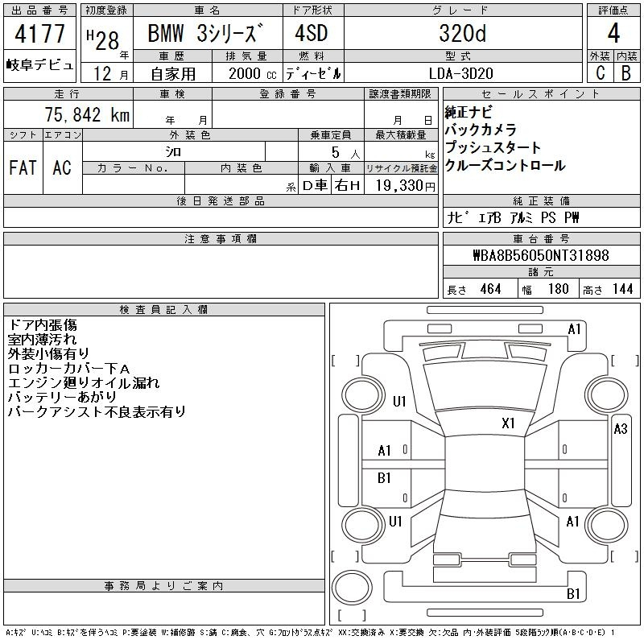The width and height of the screenshot is (644, 644).
Task: Click the spare tire circle below the car diagram
Action: (x=354, y=592)
